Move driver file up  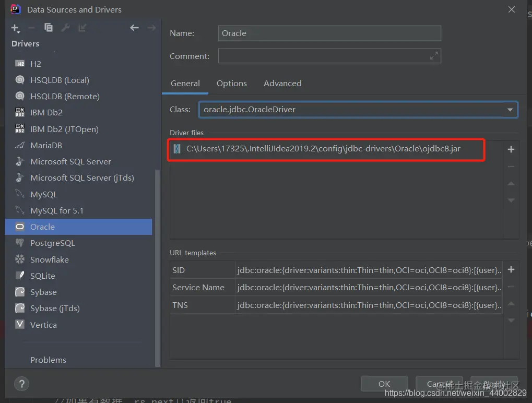click(x=511, y=184)
